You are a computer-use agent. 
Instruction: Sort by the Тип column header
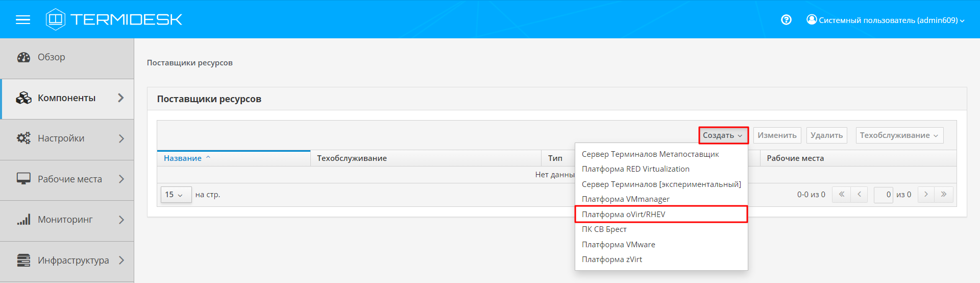555,158
